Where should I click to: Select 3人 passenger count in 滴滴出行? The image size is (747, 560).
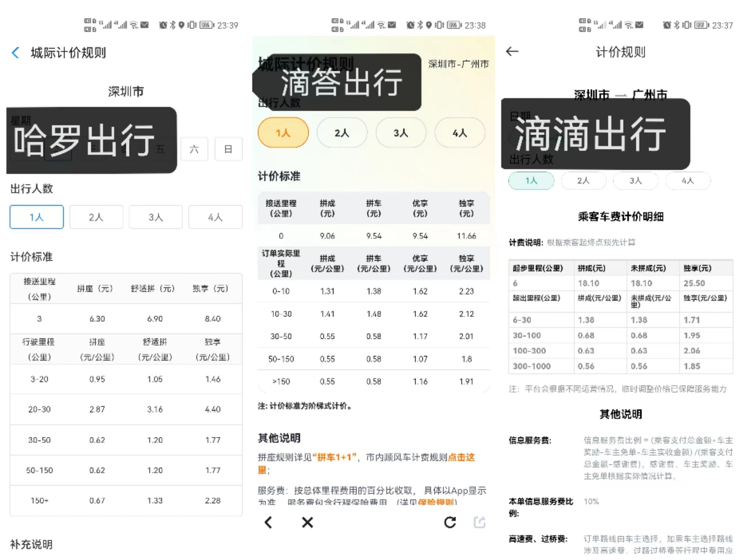(636, 181)
